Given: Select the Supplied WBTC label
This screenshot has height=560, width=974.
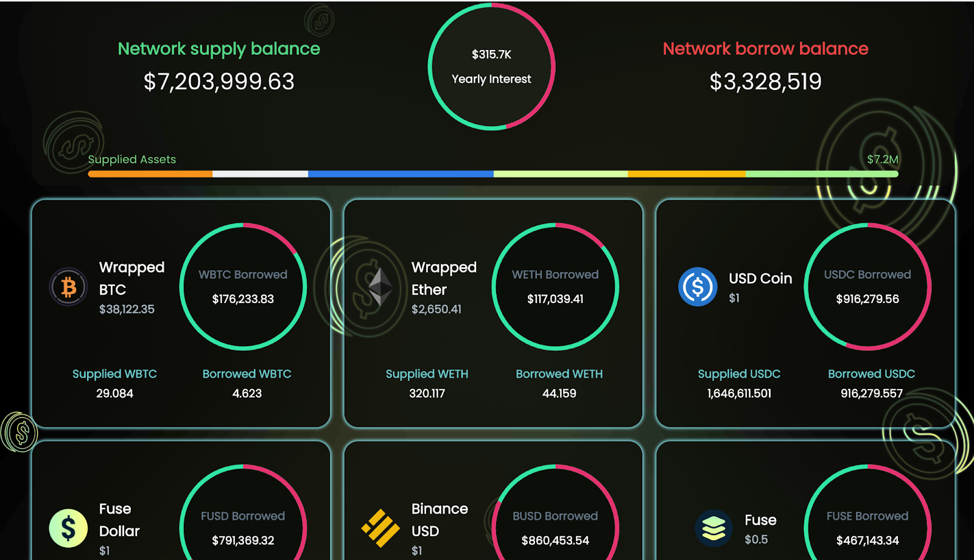Looking at the screenshot, I should click(x=114, y=374).
